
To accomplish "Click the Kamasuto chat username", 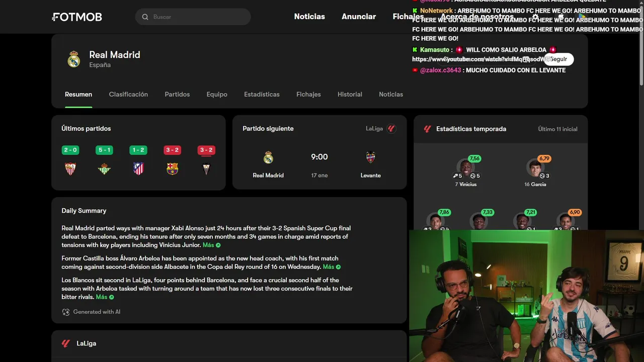I will (435, 50).
